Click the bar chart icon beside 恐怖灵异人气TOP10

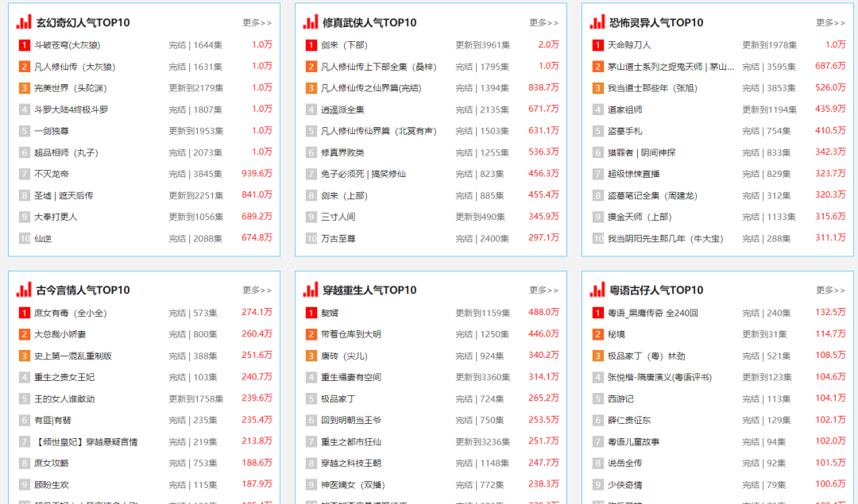tap(597, 22)
